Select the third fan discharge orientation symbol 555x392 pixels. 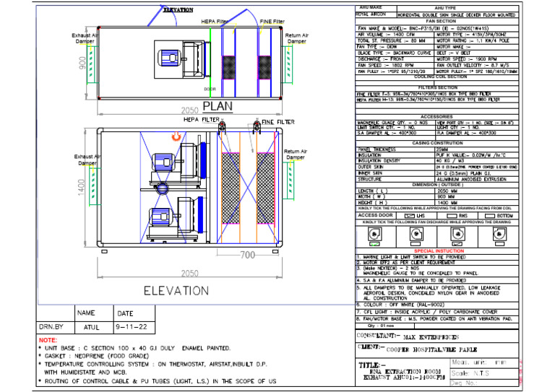[x=457, y=234]
